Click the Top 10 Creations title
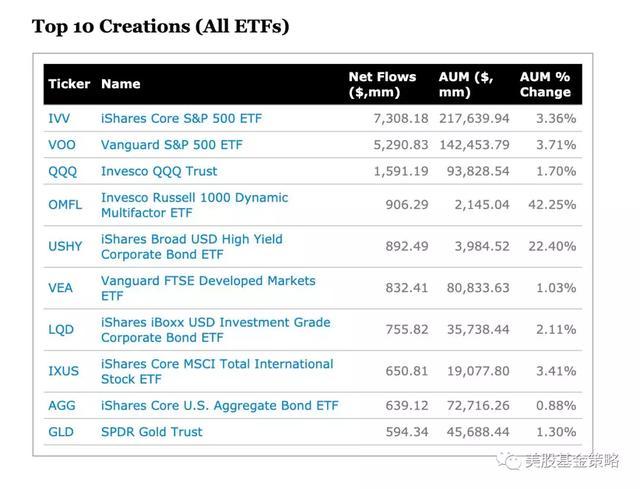 [161, 26]
